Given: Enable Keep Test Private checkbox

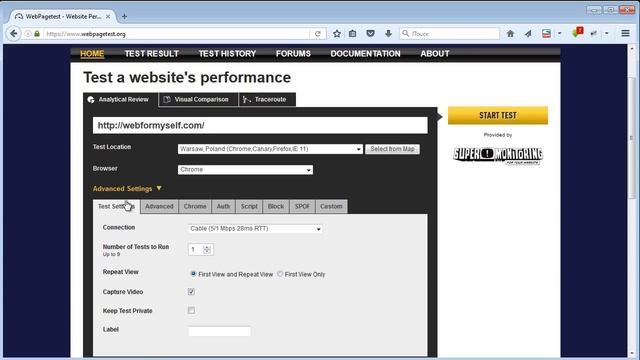Looking at the screenshot, I should pos(191,310).
